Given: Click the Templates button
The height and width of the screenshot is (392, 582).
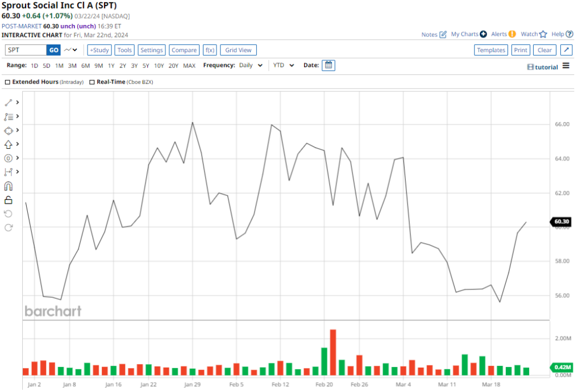Looking at the screenshot, I should coord(491,50).
